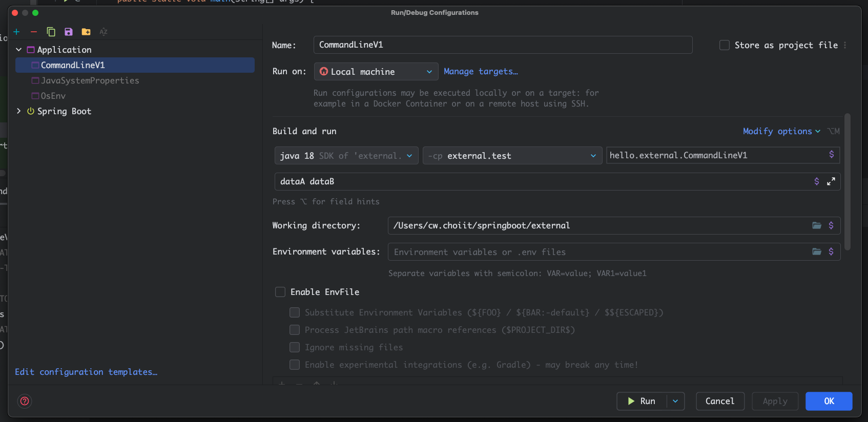
Task: Toggle Substitute Environment Variables checkbox
Action: point(295,312)
